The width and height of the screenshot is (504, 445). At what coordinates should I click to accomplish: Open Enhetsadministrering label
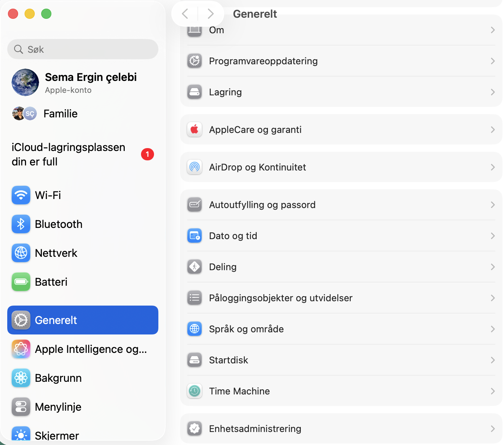pos(255,429)
